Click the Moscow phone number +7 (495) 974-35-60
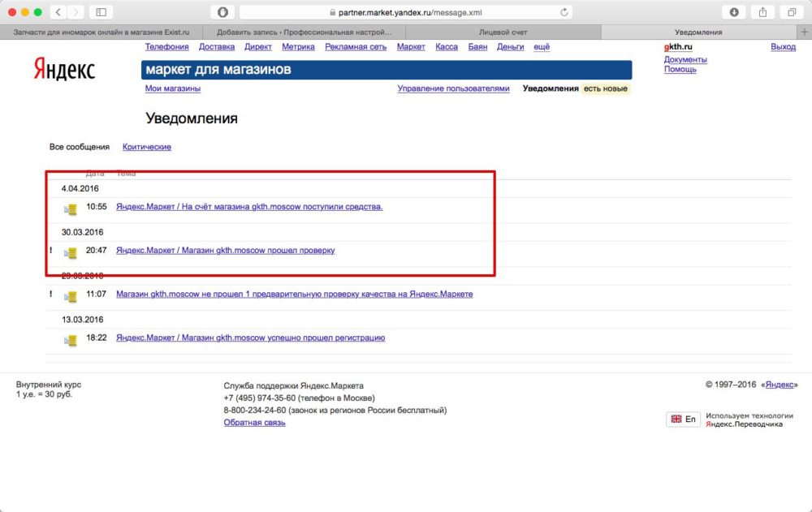The width and height of the screenshot is (812, 512). point(260,398)
